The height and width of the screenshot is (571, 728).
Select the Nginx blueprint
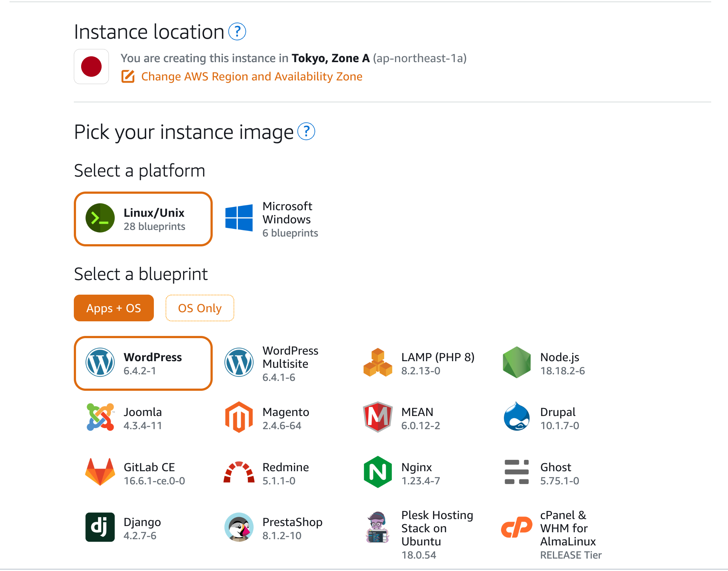coord(406,473)
